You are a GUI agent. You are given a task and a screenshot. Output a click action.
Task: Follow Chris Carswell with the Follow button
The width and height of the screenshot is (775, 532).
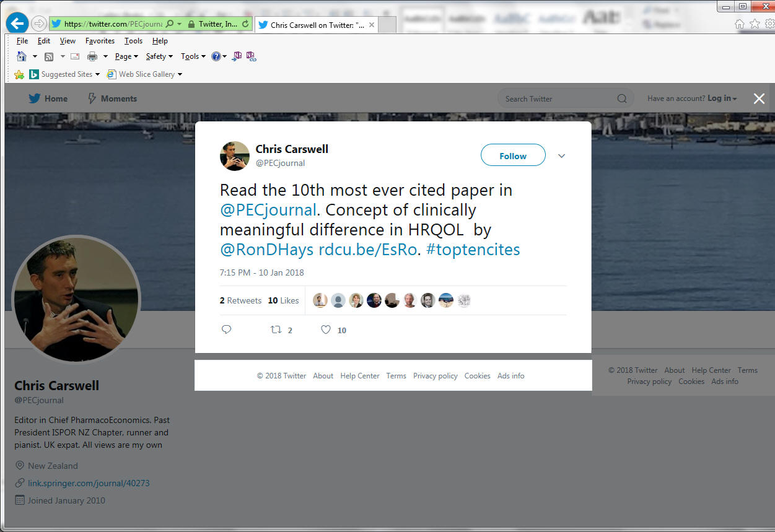[513, 155]
